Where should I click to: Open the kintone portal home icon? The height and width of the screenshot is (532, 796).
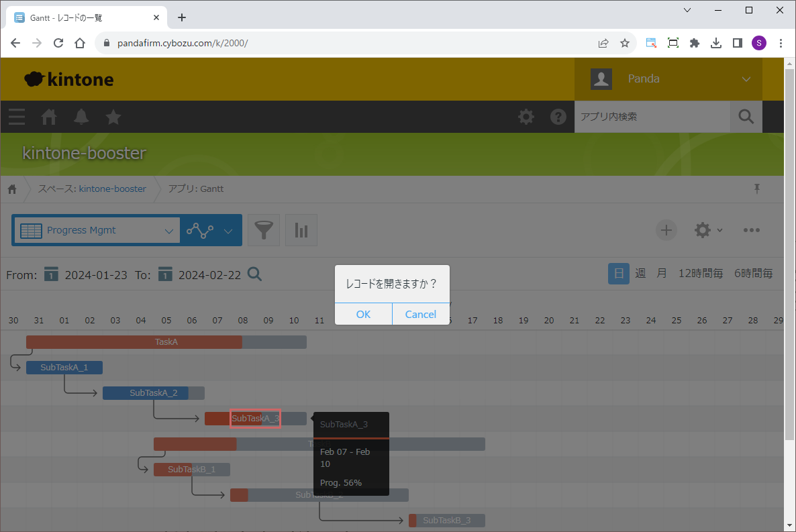pos(49,117)
